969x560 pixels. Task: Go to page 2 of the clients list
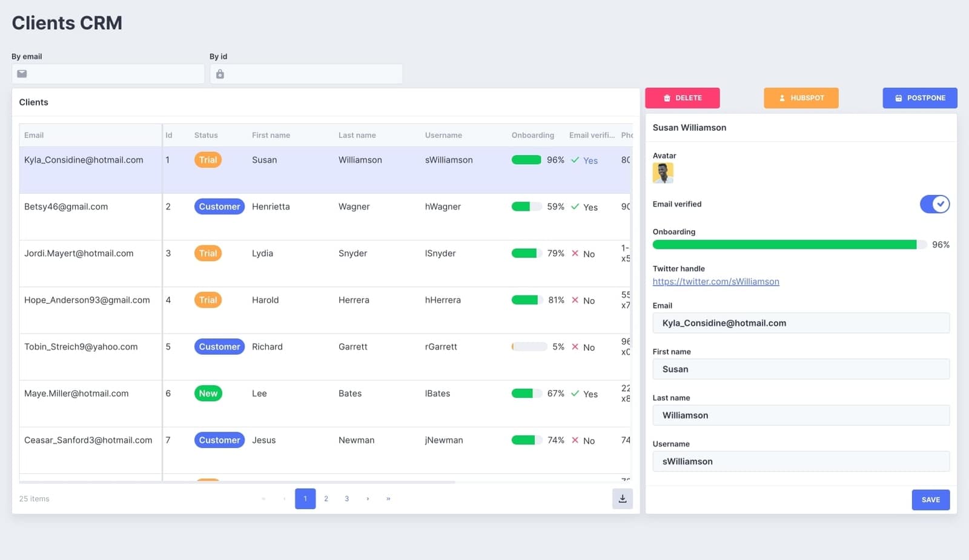coord(326,498)
